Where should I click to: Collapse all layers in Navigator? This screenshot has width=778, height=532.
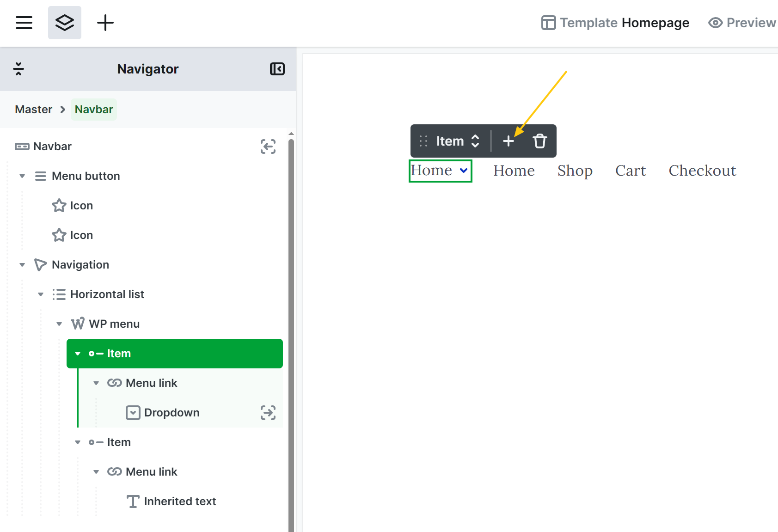pyautogui.click(x=18, y=69)
